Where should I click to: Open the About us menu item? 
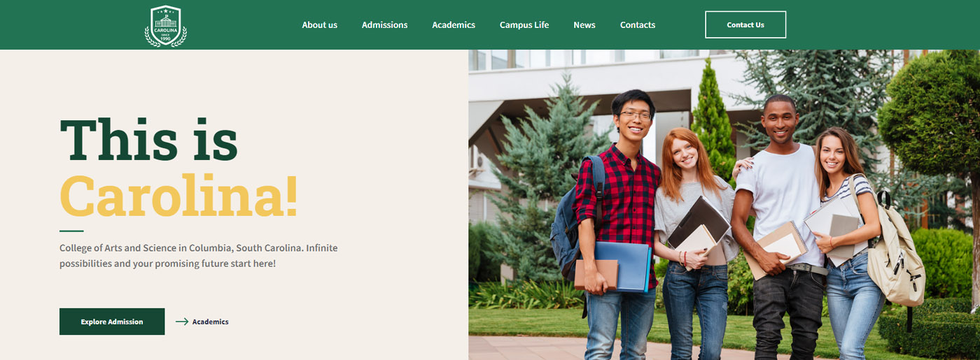click(x=319, y=25)
